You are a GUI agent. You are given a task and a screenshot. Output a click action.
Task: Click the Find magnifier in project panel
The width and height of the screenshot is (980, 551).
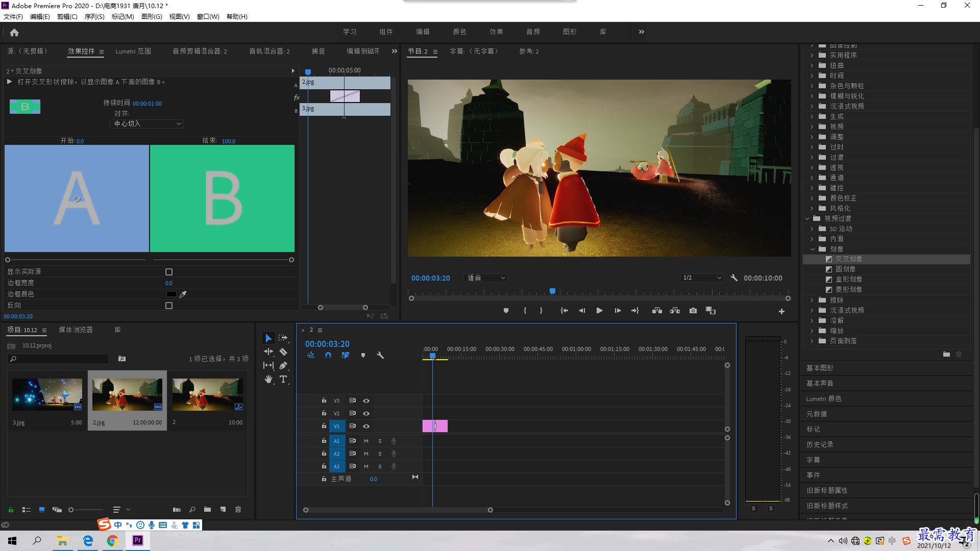192,510
